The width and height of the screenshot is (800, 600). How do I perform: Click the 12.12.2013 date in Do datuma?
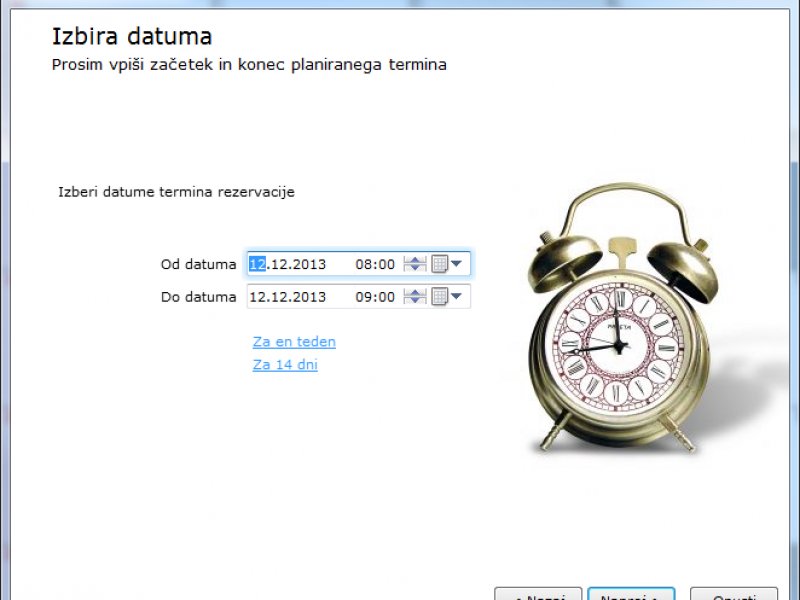(287, 297)
